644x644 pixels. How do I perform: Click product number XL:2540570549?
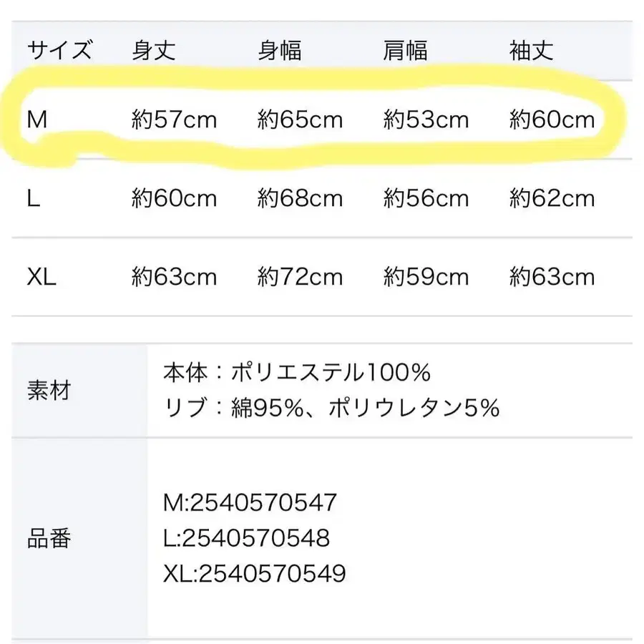click(x=255, y=573)
